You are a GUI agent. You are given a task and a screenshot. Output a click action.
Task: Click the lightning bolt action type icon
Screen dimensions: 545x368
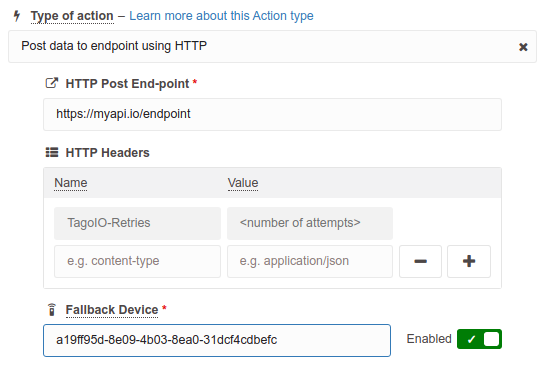click(x=17, y=16)
